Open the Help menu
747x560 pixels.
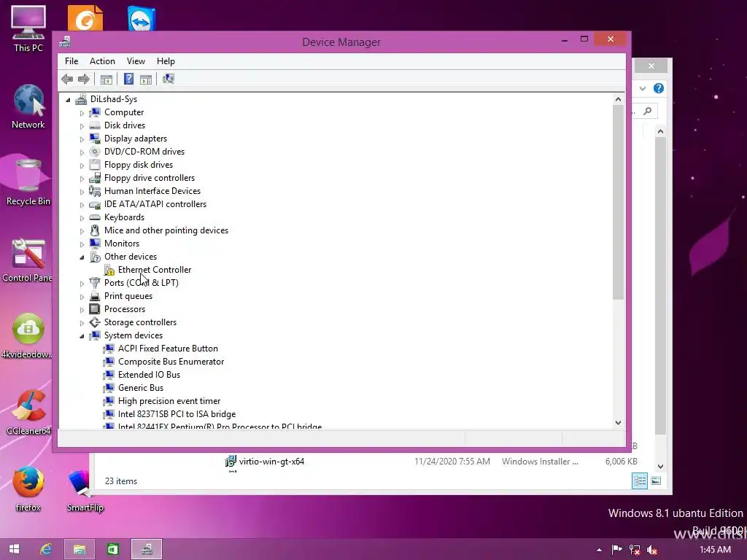(x=166, y=61)
